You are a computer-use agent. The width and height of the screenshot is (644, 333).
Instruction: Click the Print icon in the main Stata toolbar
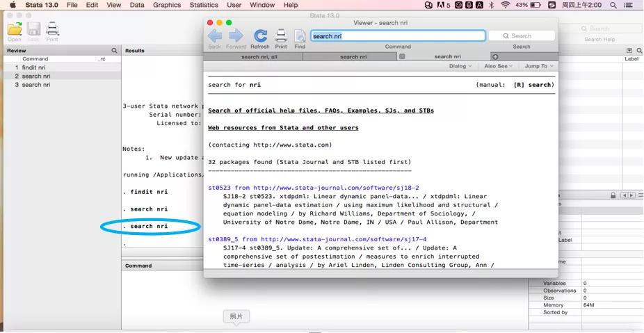click(x=52, y=29)
